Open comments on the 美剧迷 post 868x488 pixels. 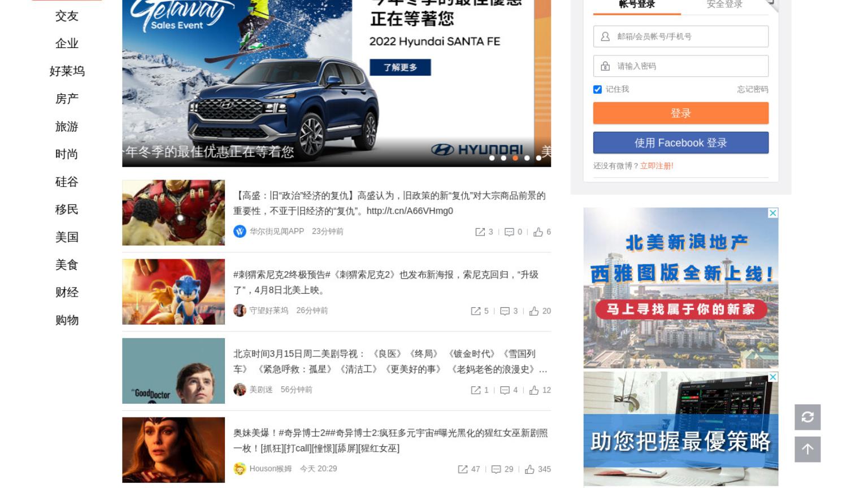[505, 390]
